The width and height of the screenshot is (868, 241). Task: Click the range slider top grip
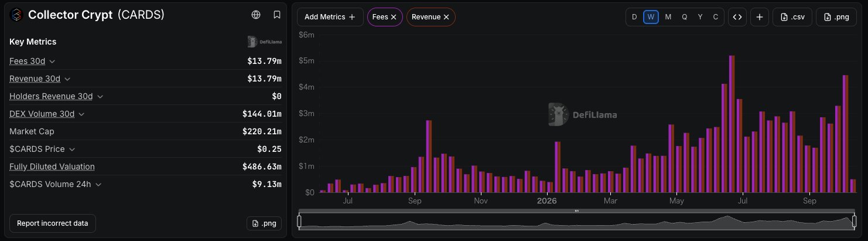point(577,211)
